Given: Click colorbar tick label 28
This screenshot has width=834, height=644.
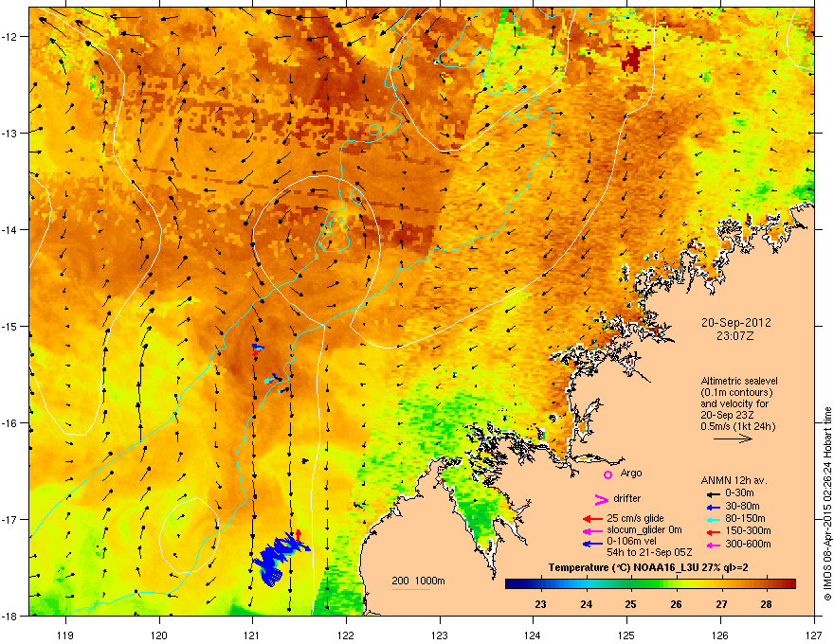Looking at the screenshot, I should (x=766, y=604).
